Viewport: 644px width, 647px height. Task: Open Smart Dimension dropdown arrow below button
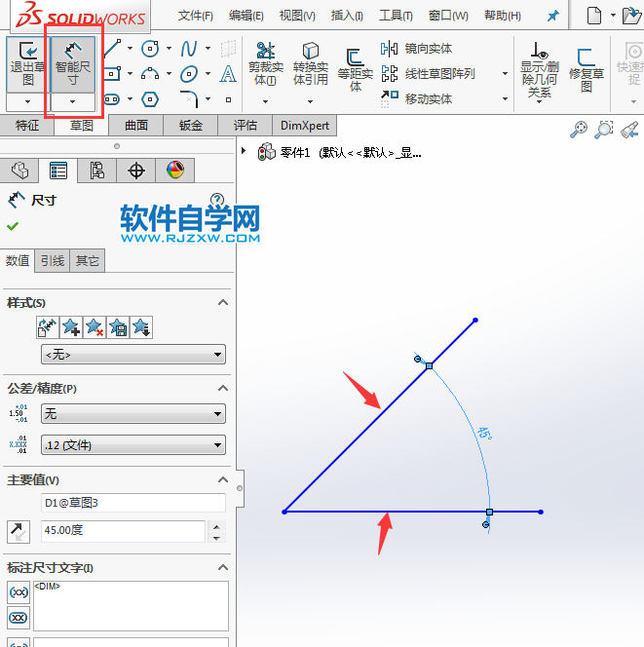pyautogui.click(x=73, y=101)
